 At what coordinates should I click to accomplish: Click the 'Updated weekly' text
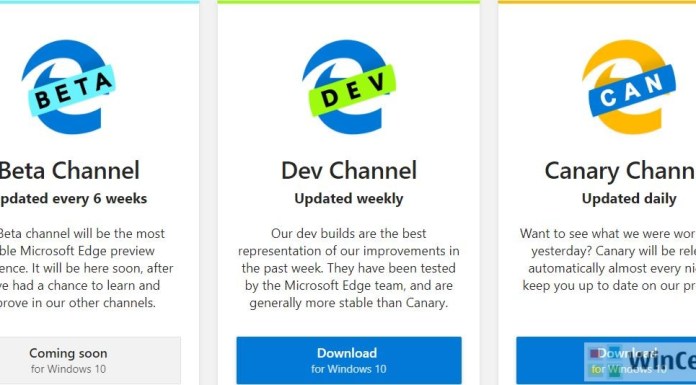click(x=349, y=198)
